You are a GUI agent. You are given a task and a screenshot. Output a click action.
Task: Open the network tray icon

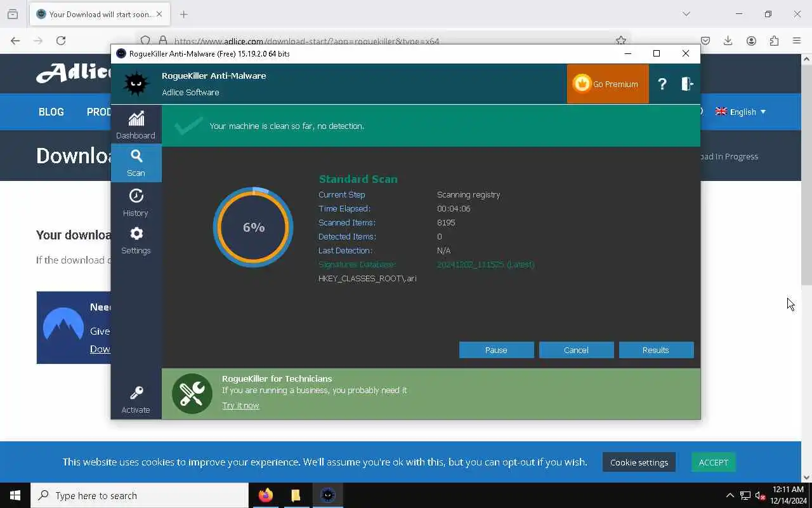[745, 495]
